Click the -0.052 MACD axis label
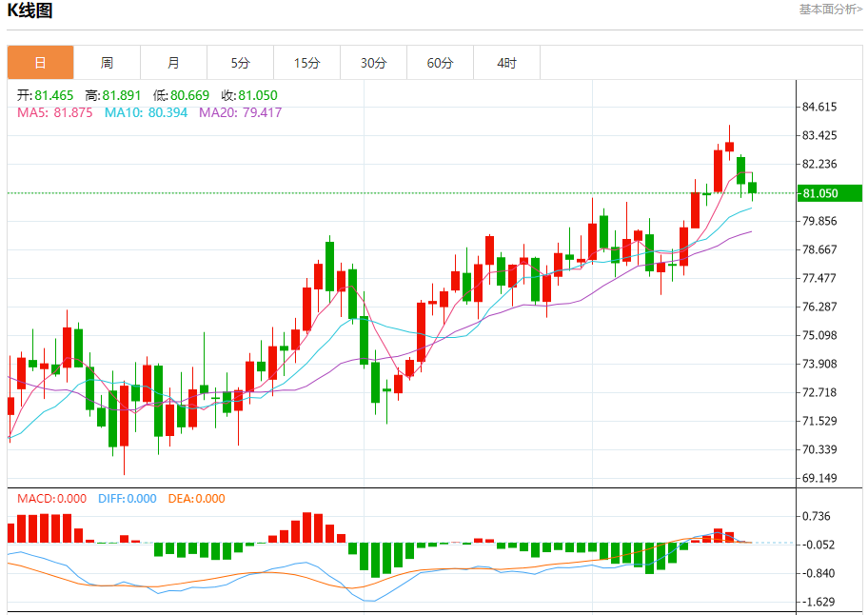Screen dimensions: 868x615 pyautogui.click(x=817, y=545)
